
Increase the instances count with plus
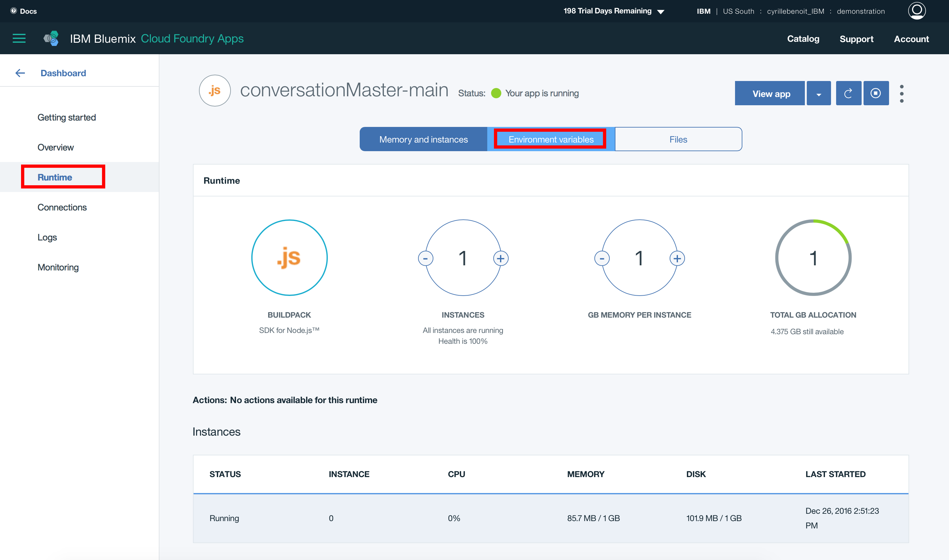click(x=501, y=259)
